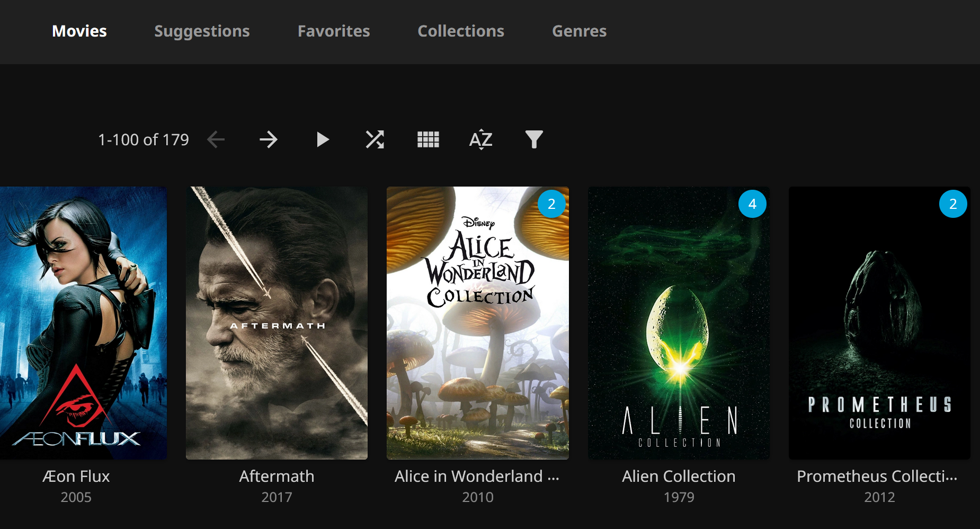
Task: Click the Aftermath title text
Action: pyautogui.click(x=277, y=476)
